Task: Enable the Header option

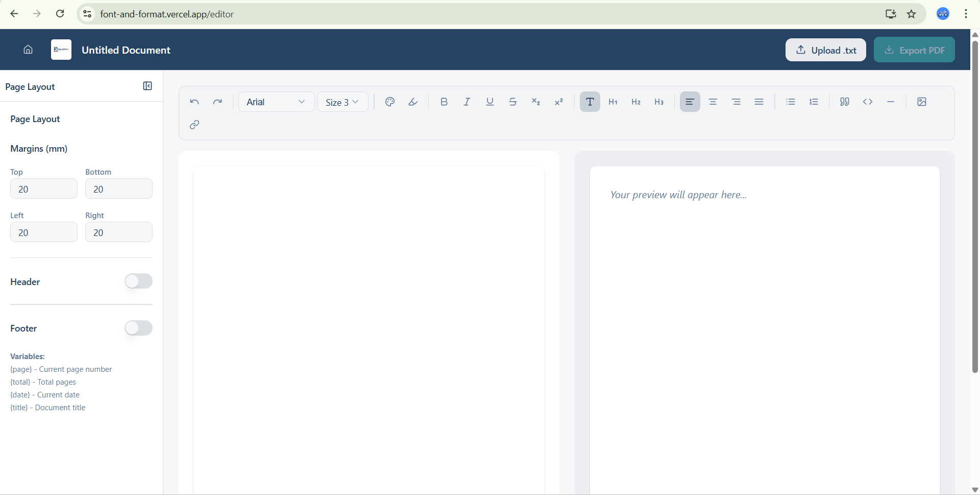Action: coord(138,281)
